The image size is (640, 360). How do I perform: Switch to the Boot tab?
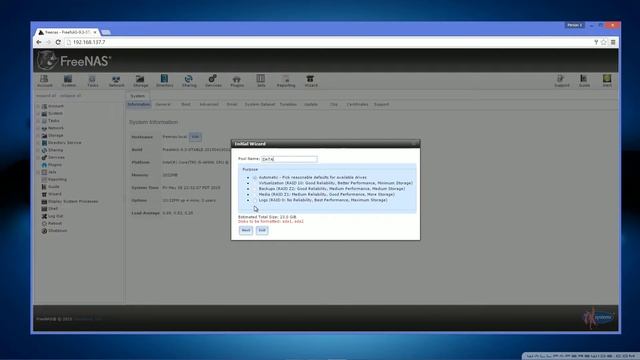(x=186, y=104)
